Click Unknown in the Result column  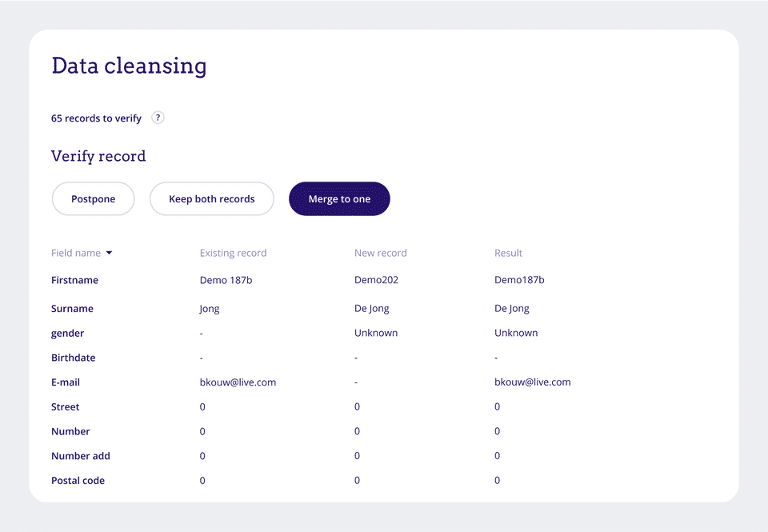click(516, 333)
